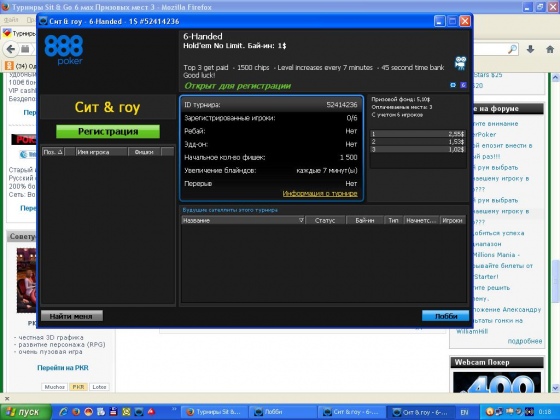Switch to Лобби window in taskbar

281,412
